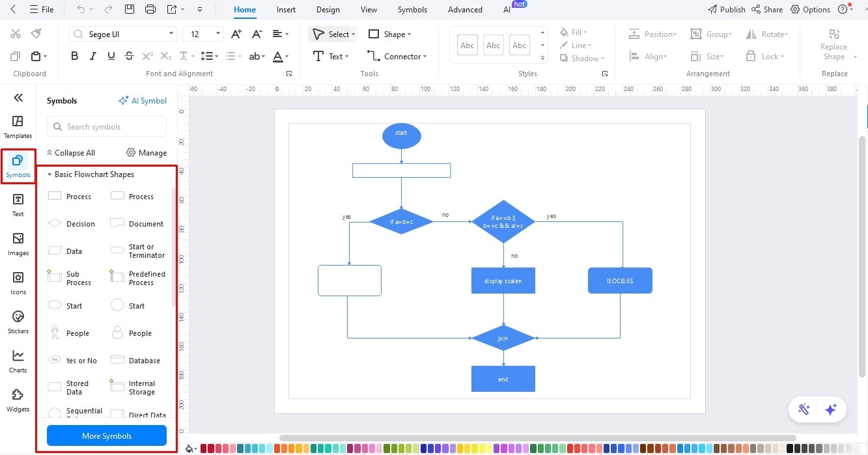Image resolution: width=868 pixels, height=455 pixels.
Task: Toggle strikethrough formatting
Action: point(129,57)
